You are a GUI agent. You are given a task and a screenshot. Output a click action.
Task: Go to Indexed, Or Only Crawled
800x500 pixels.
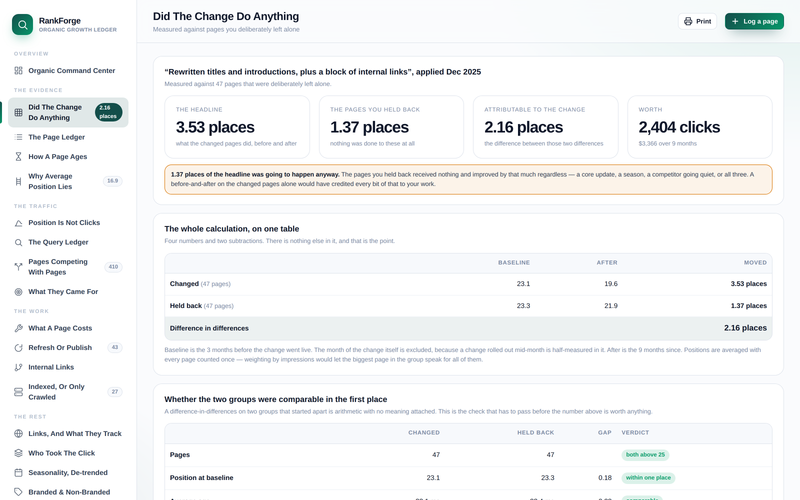(68, 392)
